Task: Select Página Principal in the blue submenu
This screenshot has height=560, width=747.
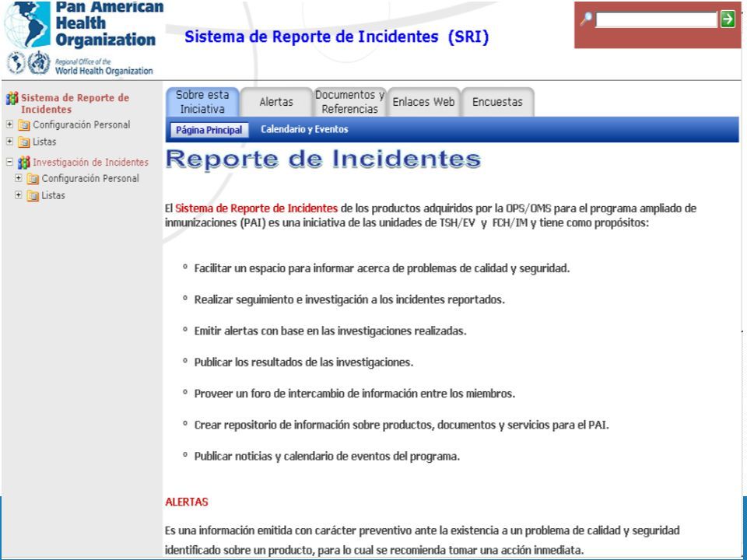Action: pyautogui.click(x=209, y=130)
